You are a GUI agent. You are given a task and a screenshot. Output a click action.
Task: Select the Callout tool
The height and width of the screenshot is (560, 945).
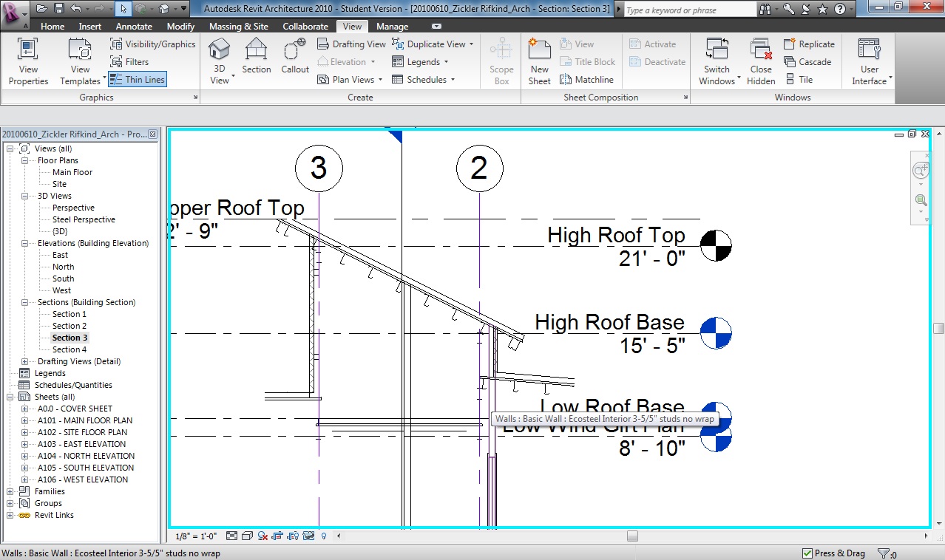pos(294,56)
